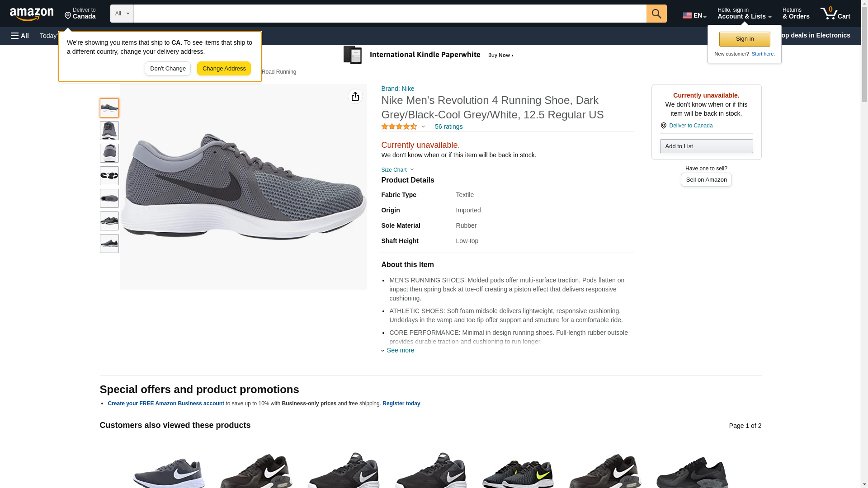Click the Amazon logo
Image resolution: width=868 pixels, height=488 pixels.
click(x=32, y=14)
